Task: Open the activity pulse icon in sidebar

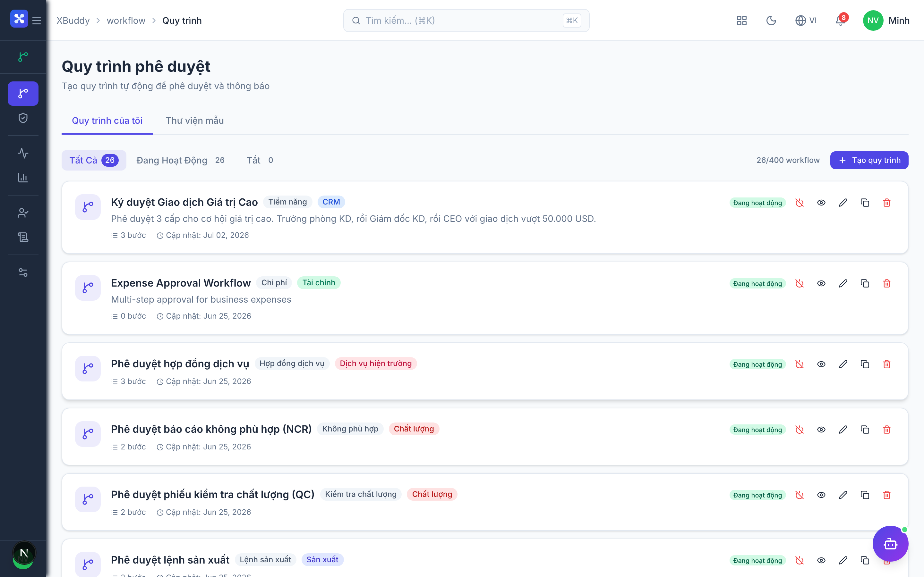Action: pyautogui.click(x=23, y=153)
